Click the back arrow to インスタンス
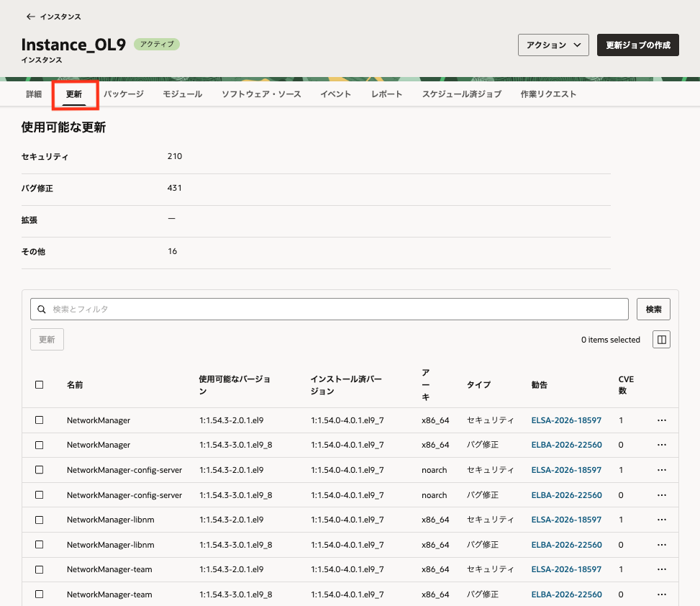The width and height of the screenshot is (700, 606). (x=30, y=17)
